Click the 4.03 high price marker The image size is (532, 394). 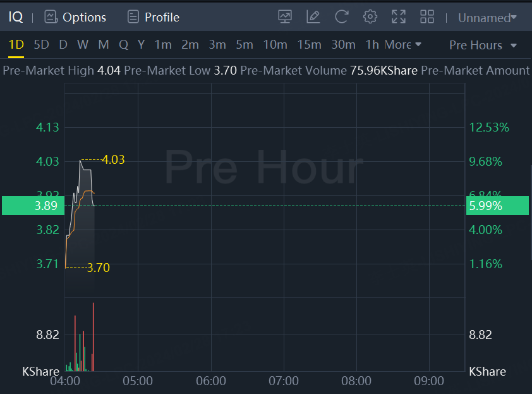click(113, 160)
